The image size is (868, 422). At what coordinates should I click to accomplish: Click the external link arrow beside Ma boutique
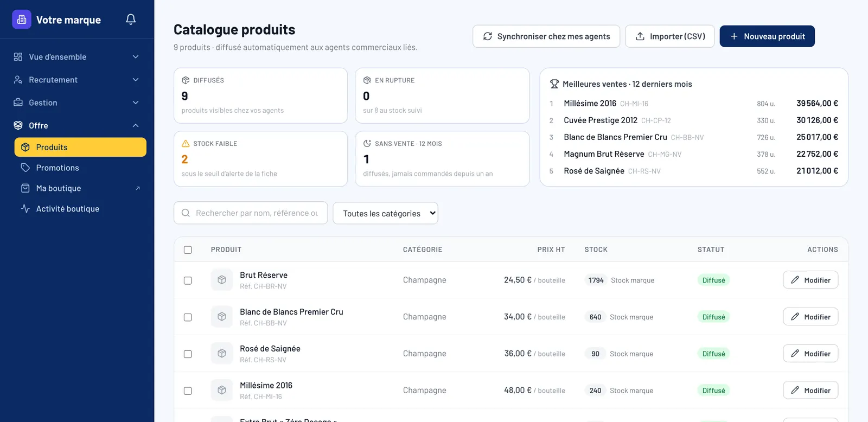pos(138,188)
